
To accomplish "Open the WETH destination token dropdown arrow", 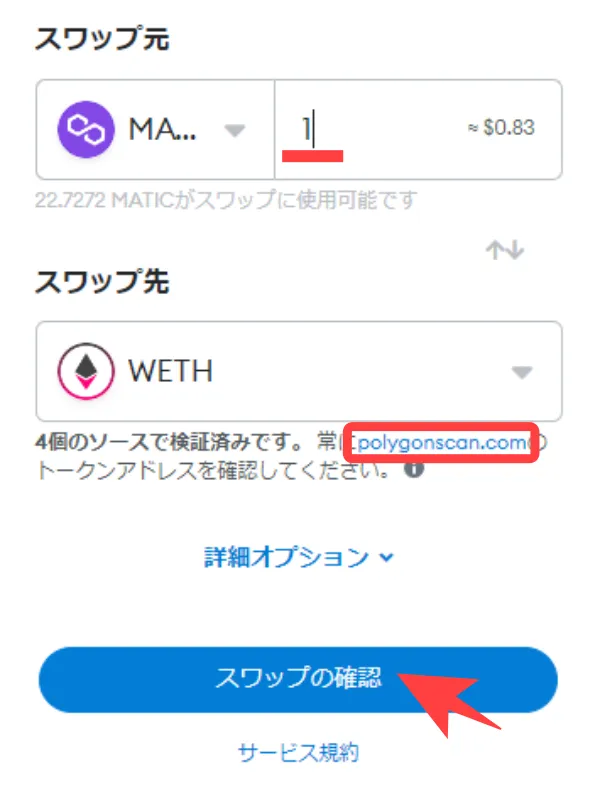I will click(x=522, y=372).
